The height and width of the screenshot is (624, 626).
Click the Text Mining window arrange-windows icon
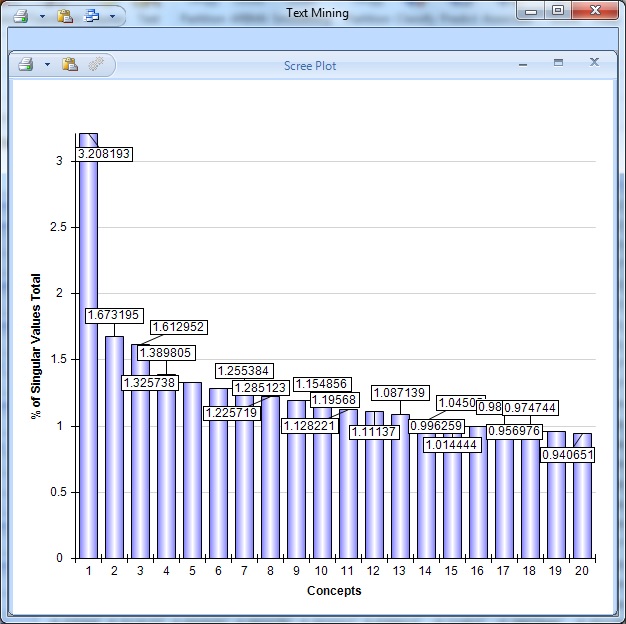point(91,16)
